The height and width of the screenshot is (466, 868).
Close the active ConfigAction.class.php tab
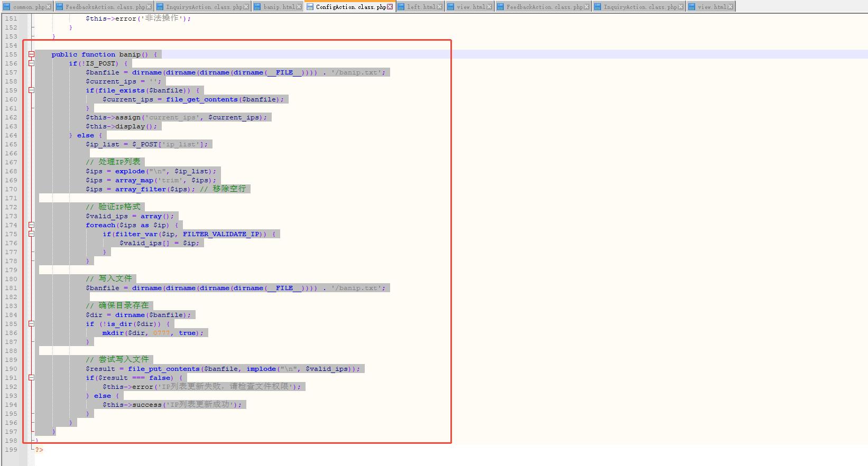tap(390, 7)
